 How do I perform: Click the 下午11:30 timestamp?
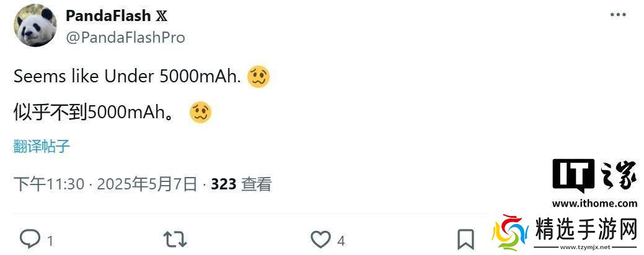[49, 184]
